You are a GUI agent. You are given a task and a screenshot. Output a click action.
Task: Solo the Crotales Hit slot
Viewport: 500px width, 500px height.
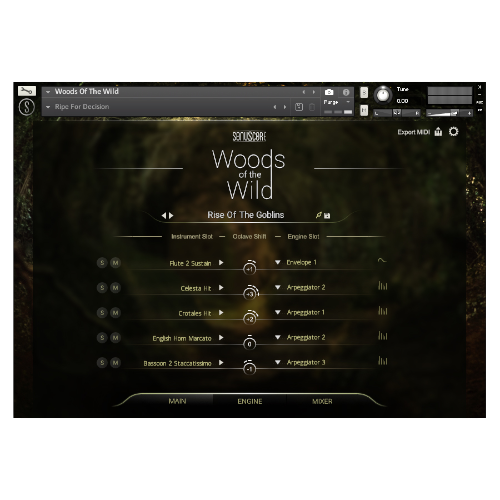click(x=102, y=313)
